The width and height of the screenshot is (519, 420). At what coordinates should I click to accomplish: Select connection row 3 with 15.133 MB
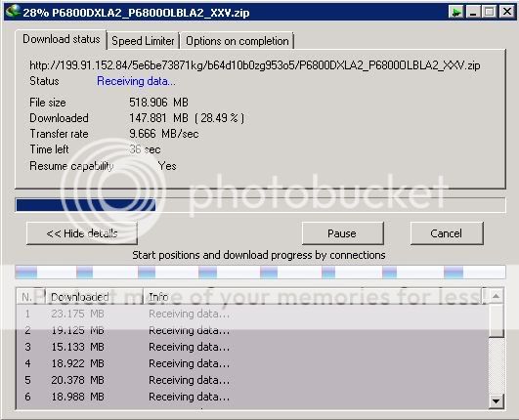tap(252, 347)
